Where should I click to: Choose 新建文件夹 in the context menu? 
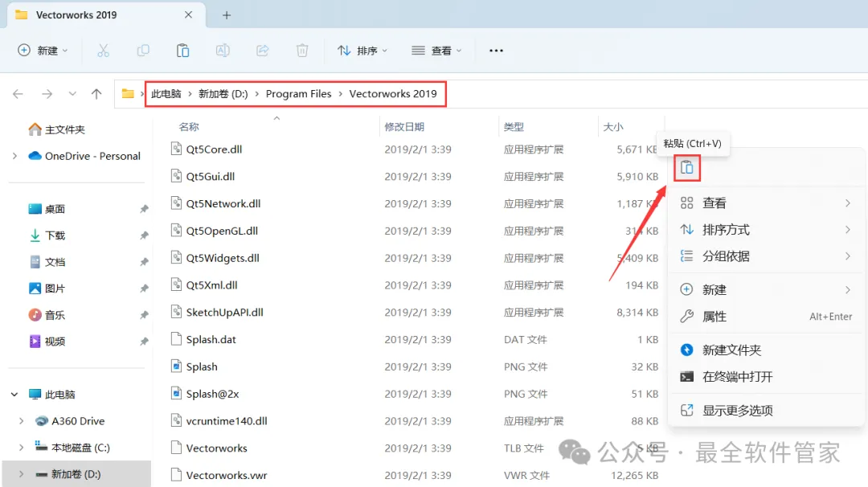(x=766, y=350)
